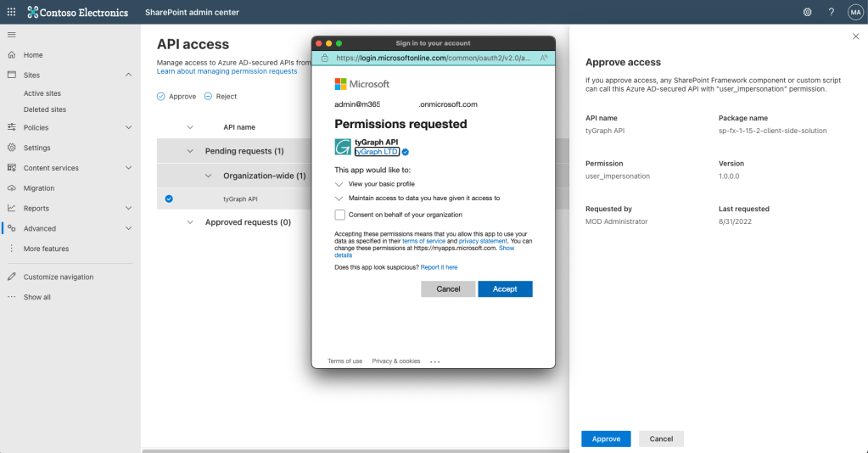Expand the Reports navigation group
The width and height of the screenshot is (868, 453).
pos(128,208)
